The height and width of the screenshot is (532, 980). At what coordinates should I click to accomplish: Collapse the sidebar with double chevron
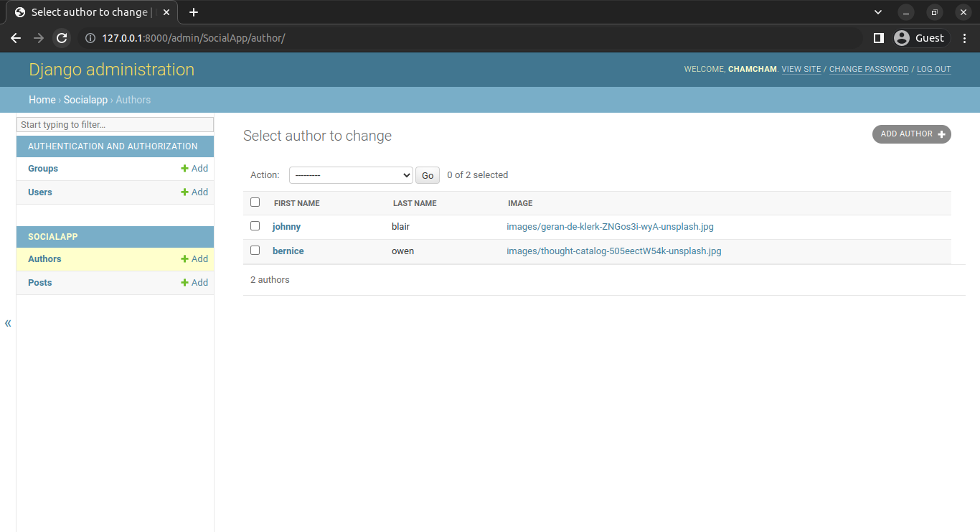tap(8, 323)
